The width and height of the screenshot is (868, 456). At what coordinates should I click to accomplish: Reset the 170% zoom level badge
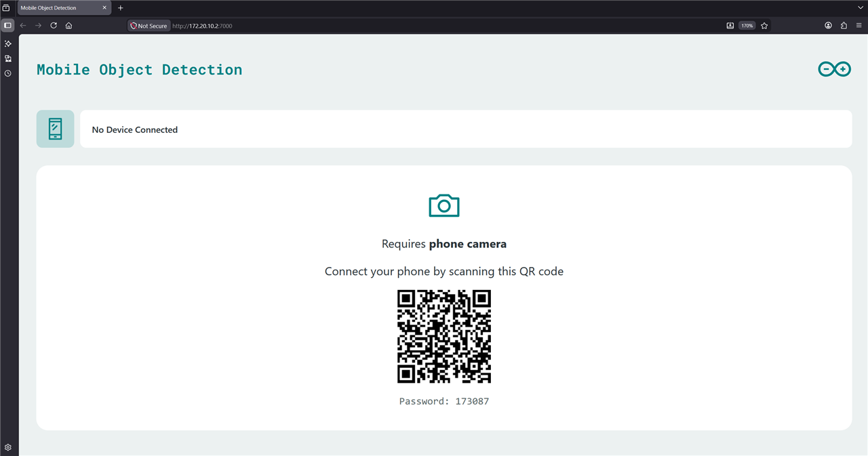(747, 26)
